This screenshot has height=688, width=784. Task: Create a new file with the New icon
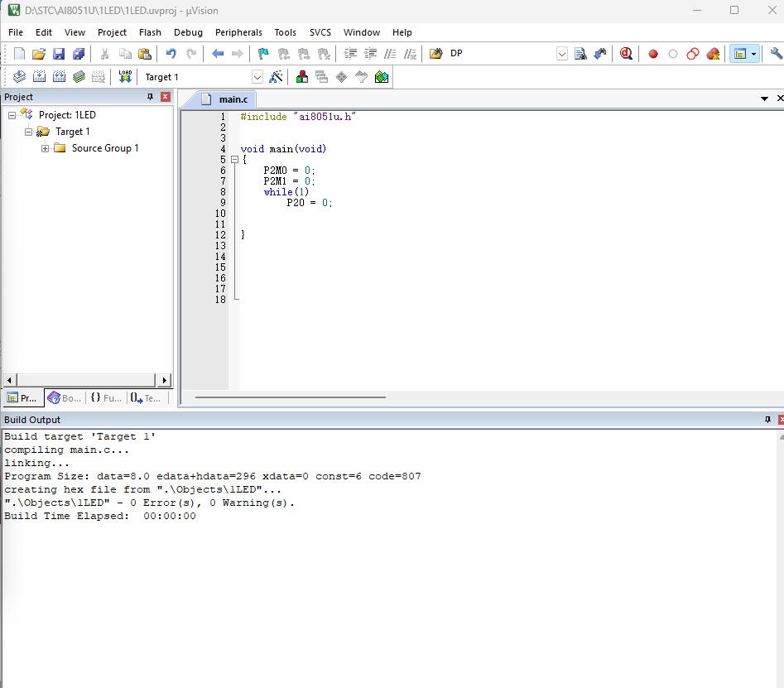tap(19, 54)
